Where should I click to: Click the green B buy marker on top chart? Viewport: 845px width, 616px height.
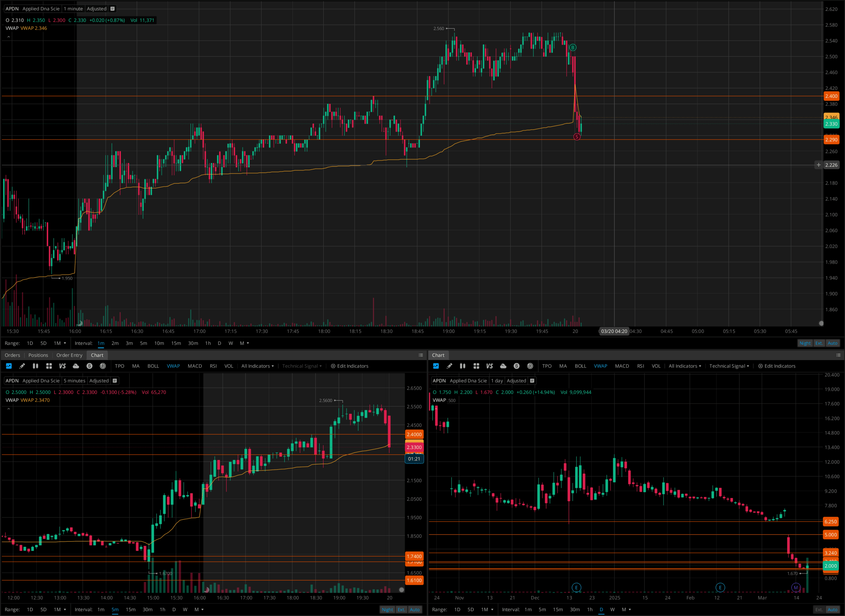(573, 47)
